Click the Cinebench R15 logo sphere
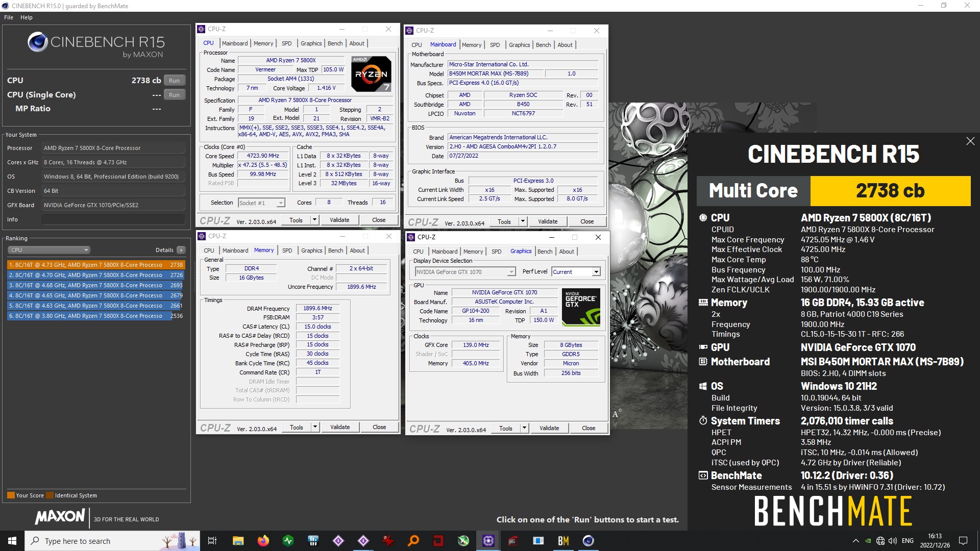The image size is (980, 551). click(38, 42)
